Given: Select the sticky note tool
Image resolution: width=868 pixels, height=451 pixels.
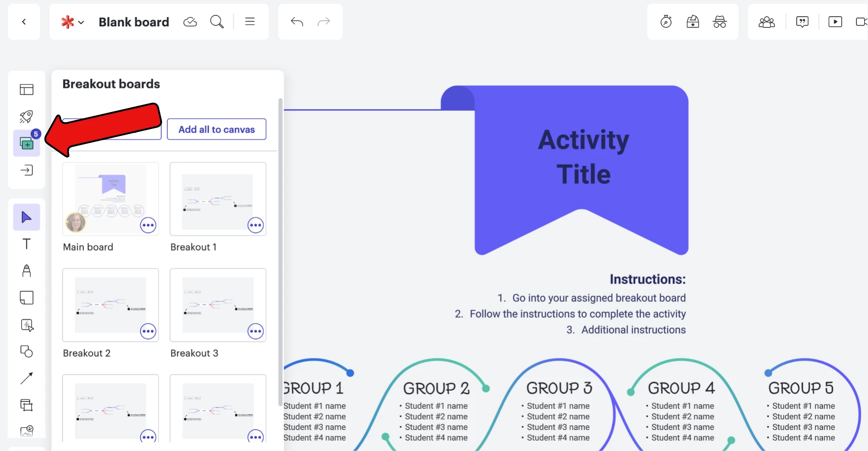Looking at the screenshot, I should [26, 297].
